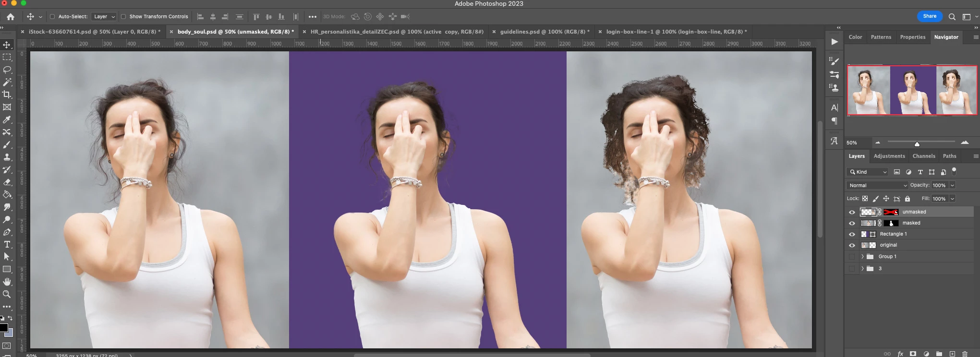Expand the group named 3
980x357 pixels.
[x=862, y=269]
